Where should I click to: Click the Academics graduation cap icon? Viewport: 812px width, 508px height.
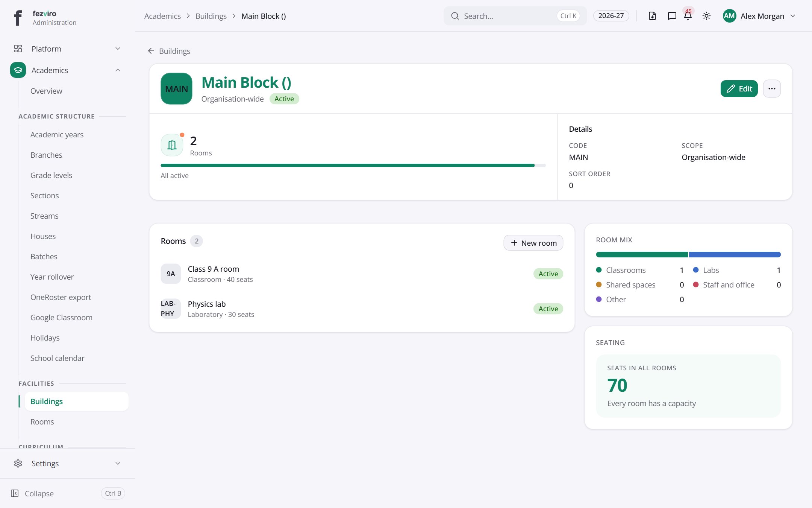click(x=18, y=70)
